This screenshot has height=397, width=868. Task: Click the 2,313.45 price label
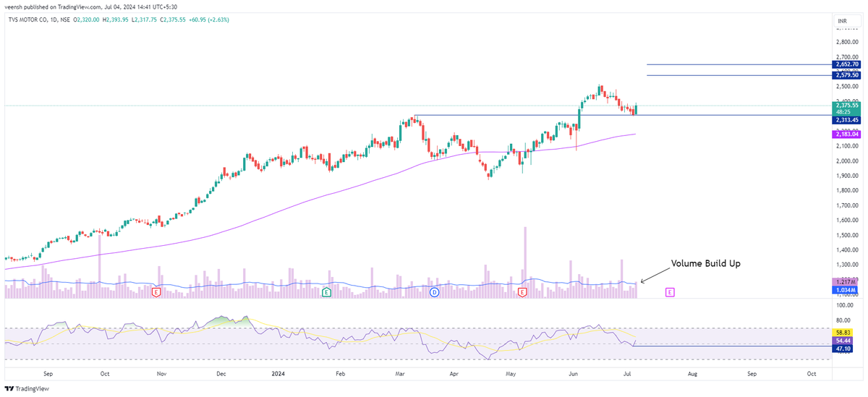click(847, 120)
